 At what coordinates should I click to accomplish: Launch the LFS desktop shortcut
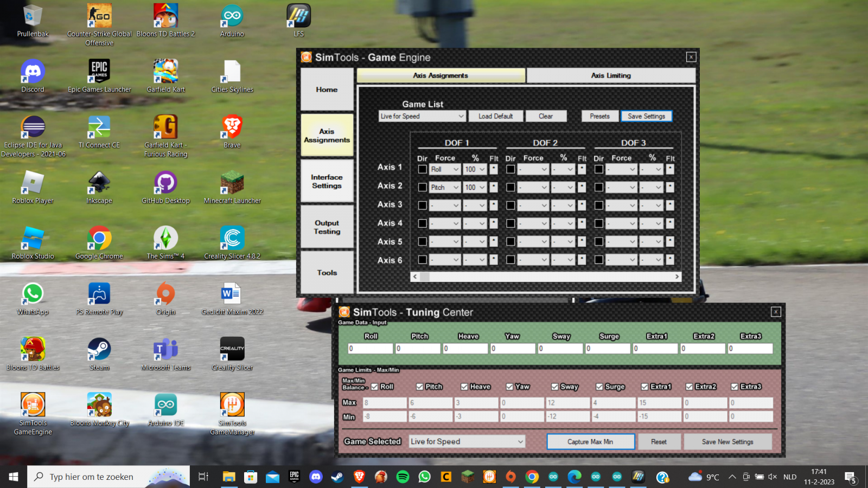pos(298,20)
